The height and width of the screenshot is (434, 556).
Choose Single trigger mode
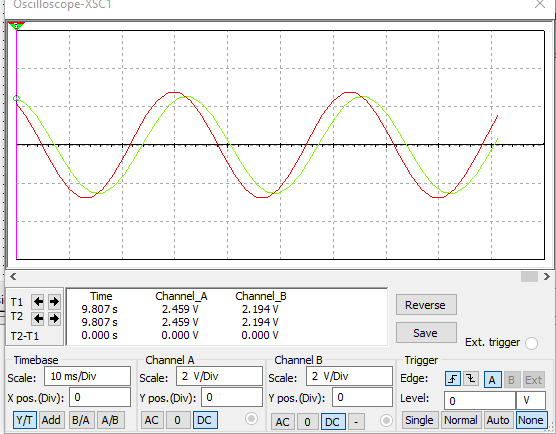click(x=419, y=420)
